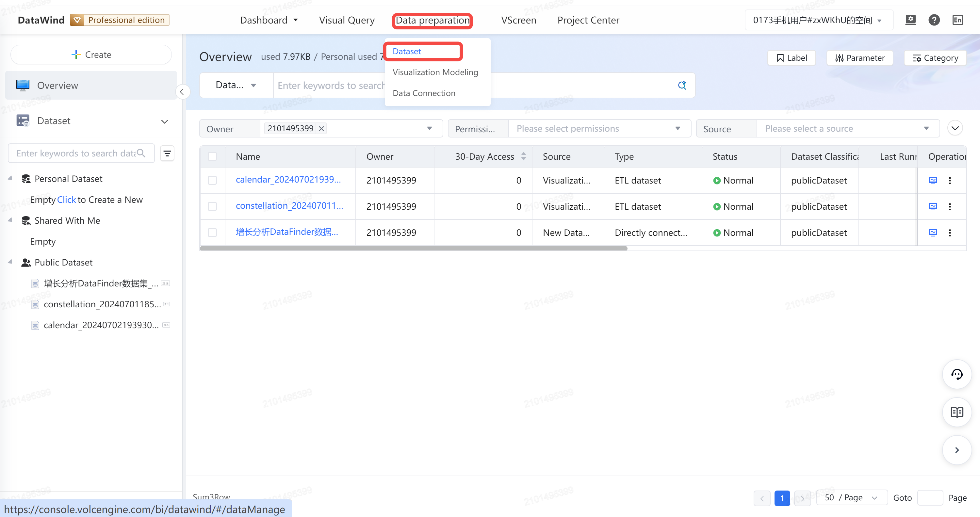Viewport: 980px width, 517px height.
Task: Open calendar_20240702193930 in Public Dataset tree
Action: click(x=101, y=325)
